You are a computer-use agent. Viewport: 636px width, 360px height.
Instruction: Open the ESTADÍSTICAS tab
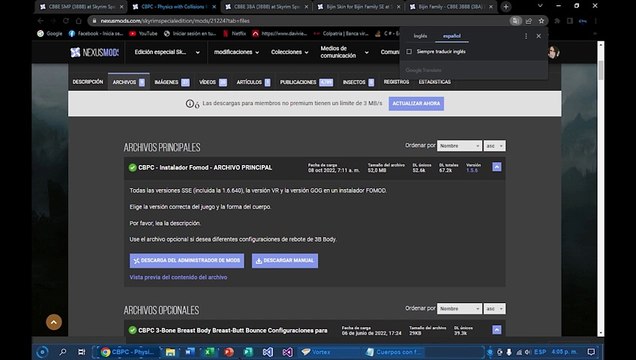[434, 82]
